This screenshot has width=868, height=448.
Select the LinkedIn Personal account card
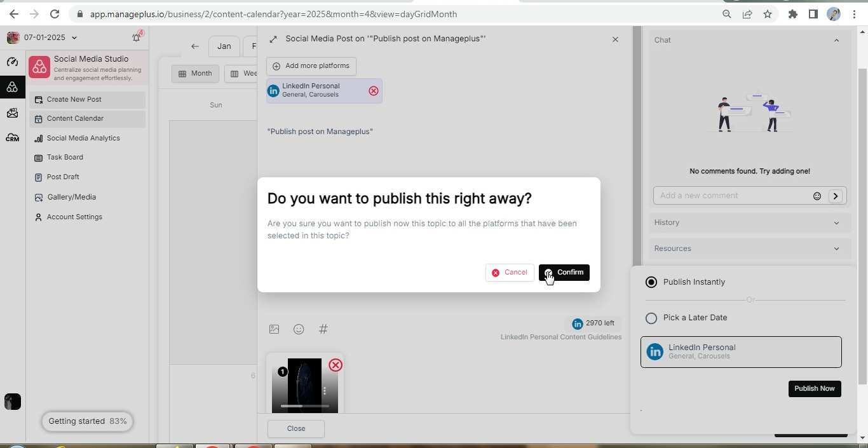(741, 352)
